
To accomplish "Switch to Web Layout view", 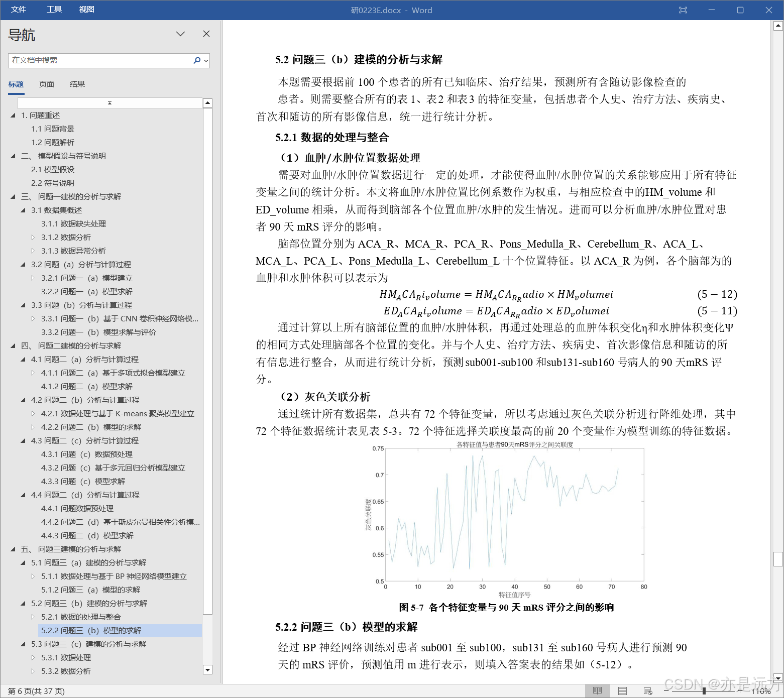I will [x=648, y=691].
